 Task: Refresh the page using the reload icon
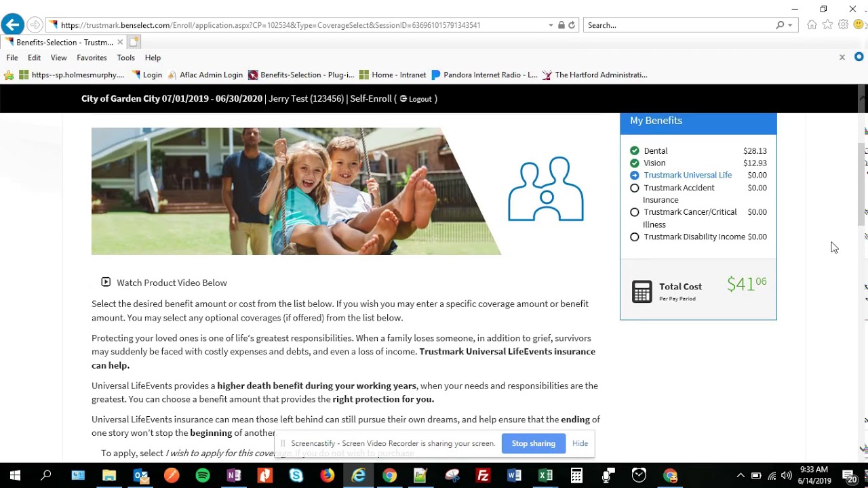click(x=572, y=25)
